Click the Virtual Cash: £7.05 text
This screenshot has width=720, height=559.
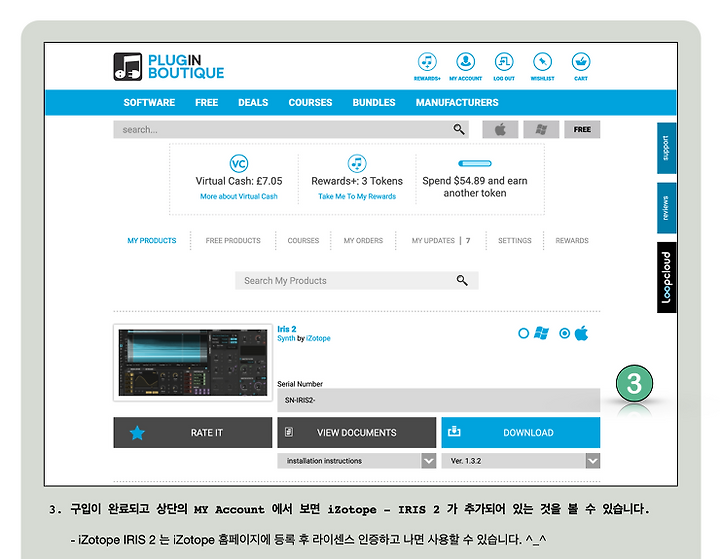[239, 181]
